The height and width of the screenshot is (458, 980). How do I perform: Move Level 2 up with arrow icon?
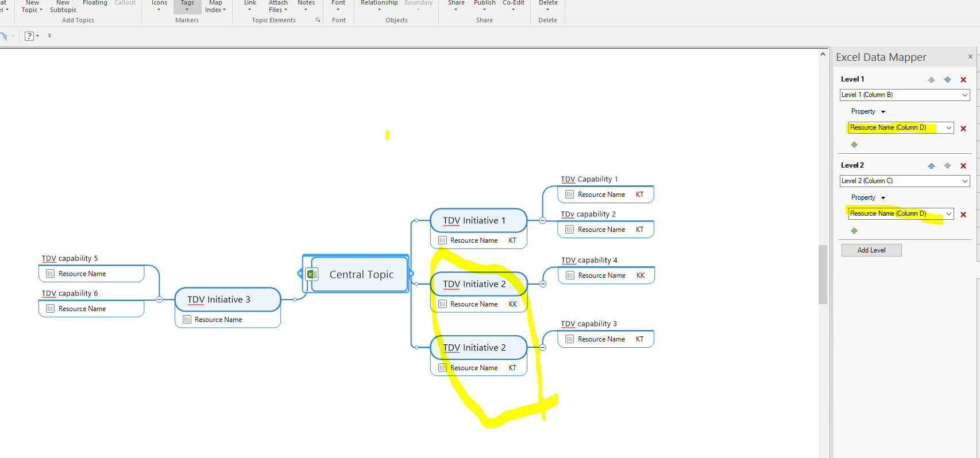[x=931, y=166]
